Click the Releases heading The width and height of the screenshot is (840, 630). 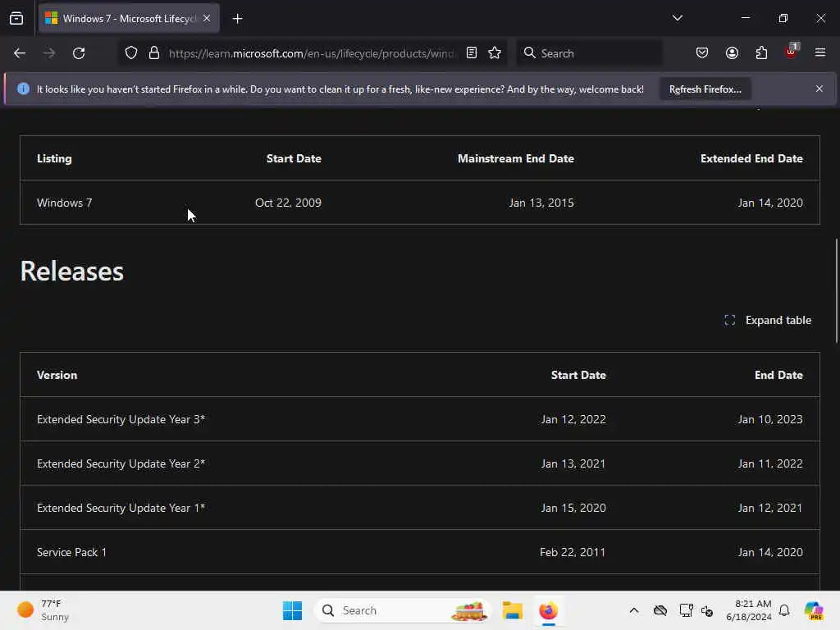click(x=72, y=271)
